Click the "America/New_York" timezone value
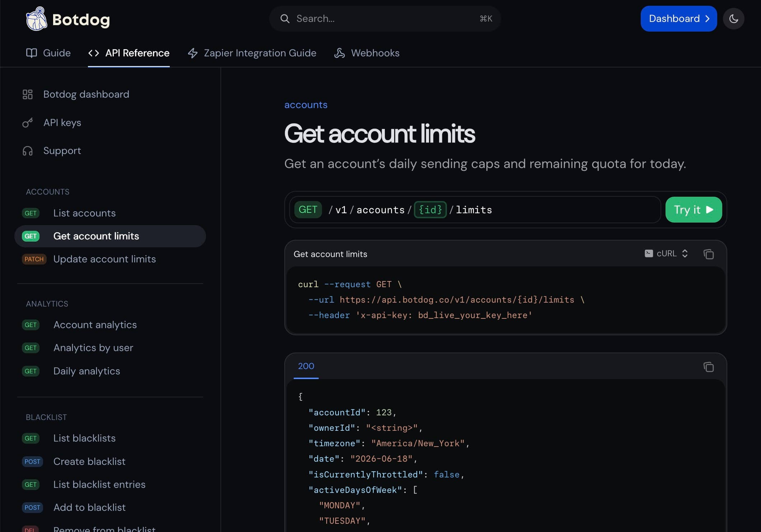This screenshot has width=761, height=532. tap(418, 444)
